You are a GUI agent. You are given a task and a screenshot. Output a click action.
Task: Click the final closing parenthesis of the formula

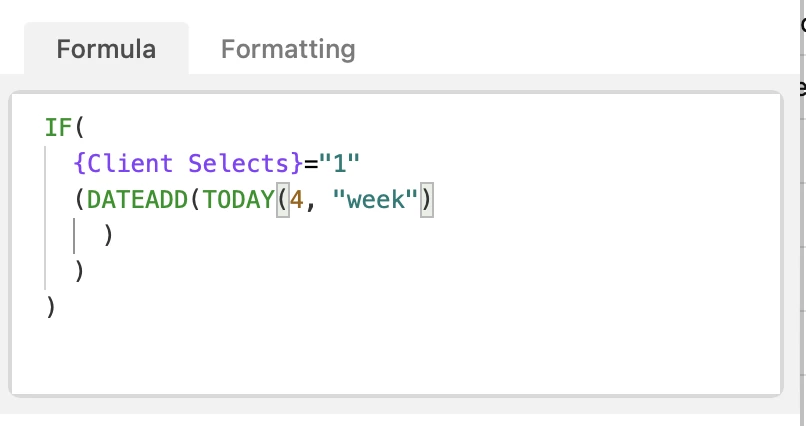50,308
